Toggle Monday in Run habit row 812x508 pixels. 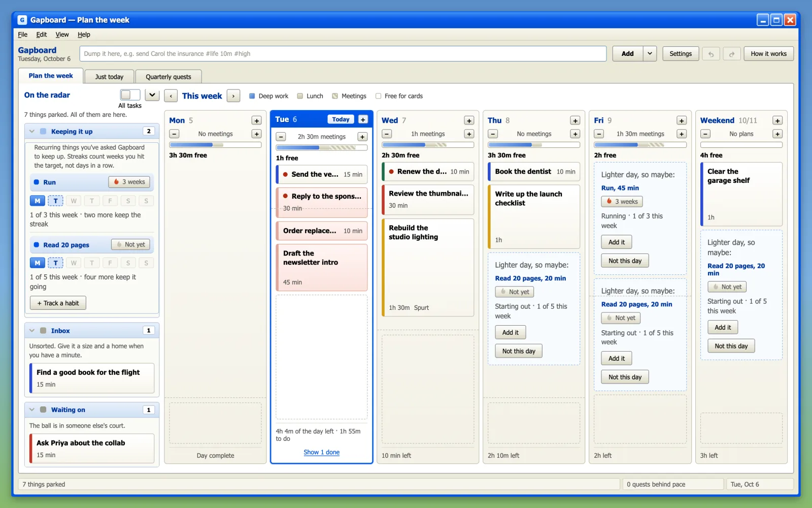pos(37,201)
